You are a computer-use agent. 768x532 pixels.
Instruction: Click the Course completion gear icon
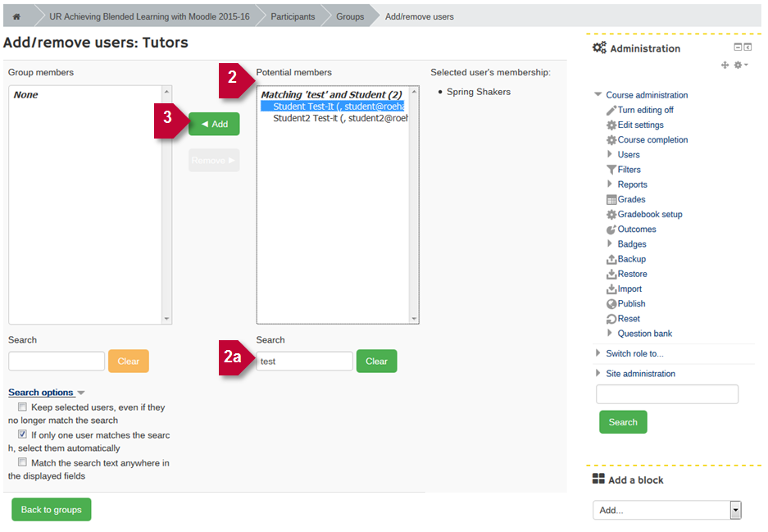[x=611, y=140]
